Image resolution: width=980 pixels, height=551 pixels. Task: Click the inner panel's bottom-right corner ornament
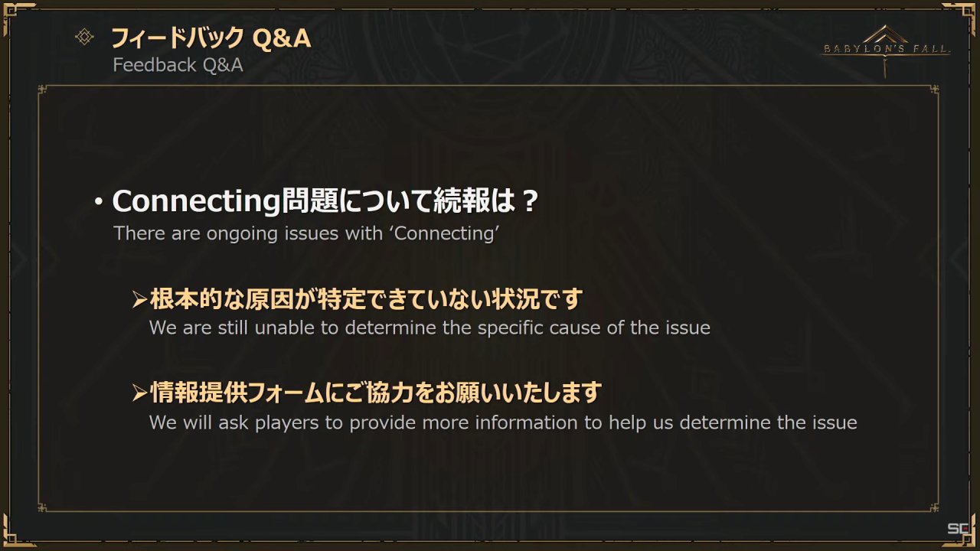click(x=934, y=506)
